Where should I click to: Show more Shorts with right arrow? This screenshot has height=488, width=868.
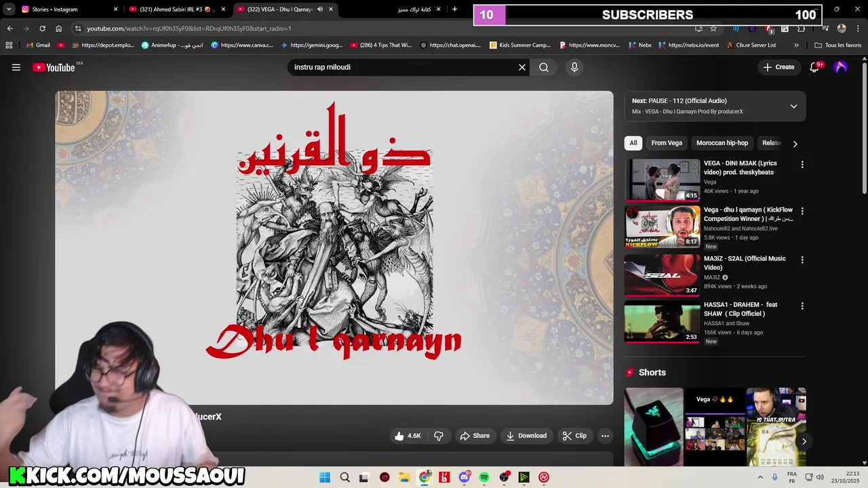804,441
